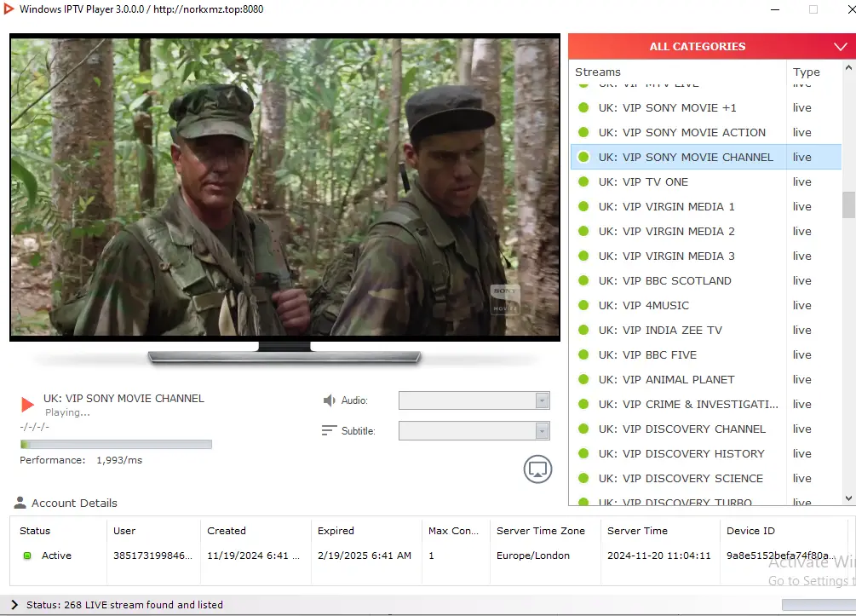This screenshot has width=856, height=616.
Task: Click green dot of VIRGIN MEDIA 2 stream
Action: 583,231
